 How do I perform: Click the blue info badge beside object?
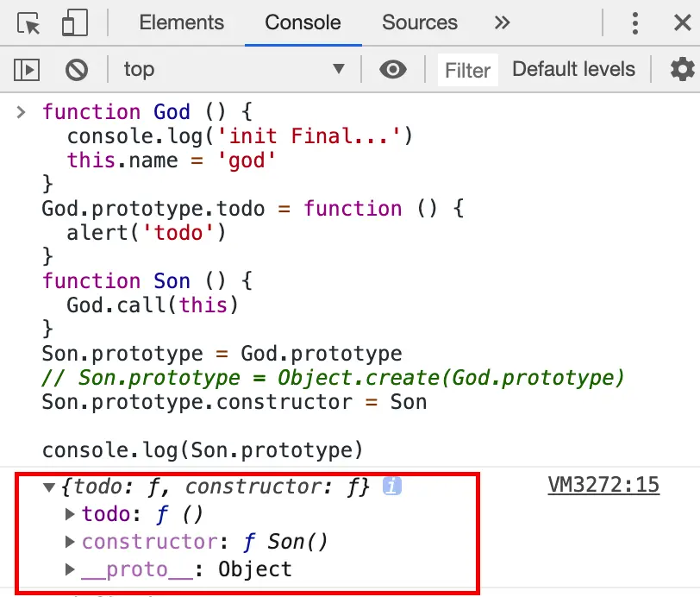pos(392,487)
